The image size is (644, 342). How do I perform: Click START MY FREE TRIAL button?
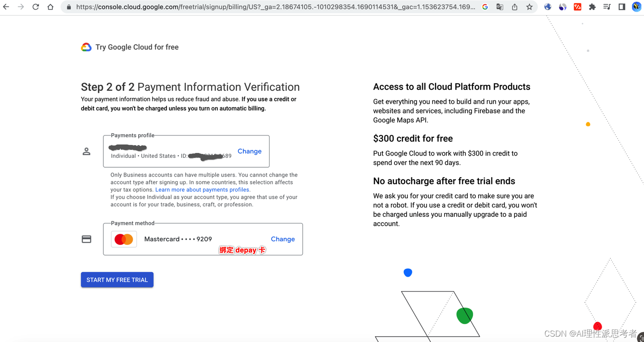[x=117, y=280]
